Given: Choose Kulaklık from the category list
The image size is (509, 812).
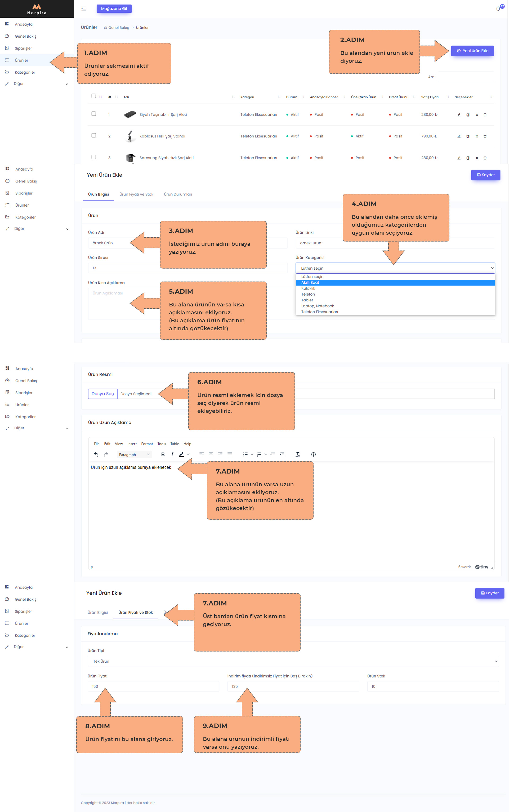Looking at the screenshot, I should coord(395,288).
